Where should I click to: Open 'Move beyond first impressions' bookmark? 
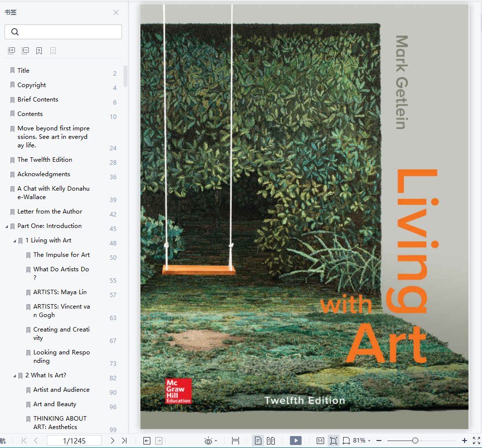[53, 137]
